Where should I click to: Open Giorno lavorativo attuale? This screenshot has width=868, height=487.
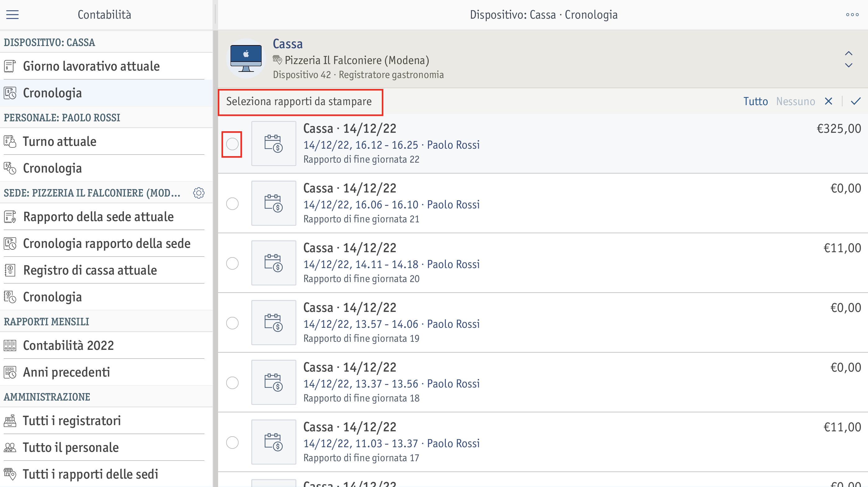click(106, 66)
